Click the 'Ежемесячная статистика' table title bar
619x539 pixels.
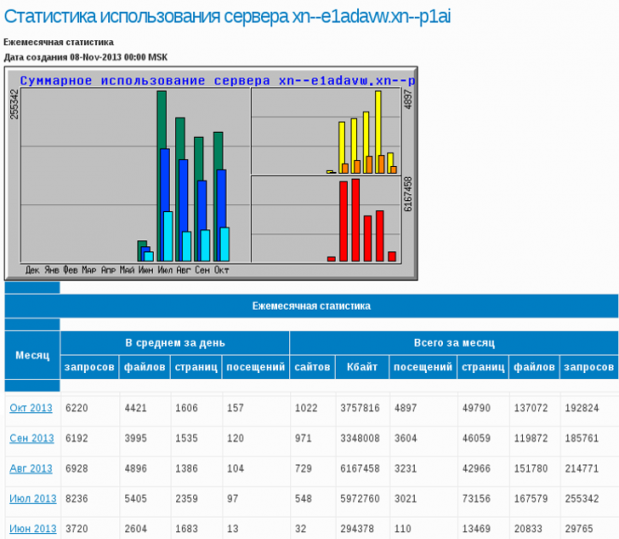(x=311, y=306)
